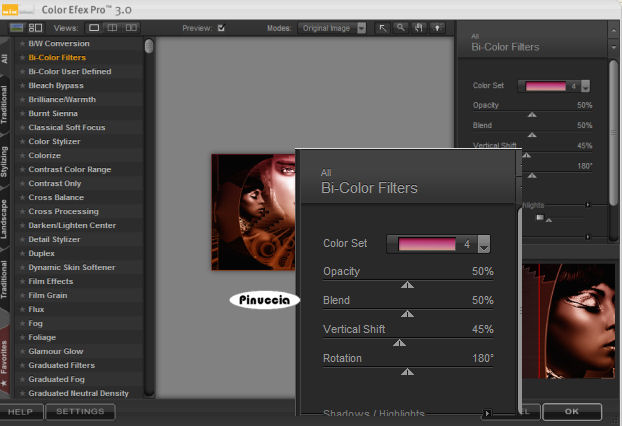
Task: Select Classical Soft Focus filter
Action: click(67, 127)
